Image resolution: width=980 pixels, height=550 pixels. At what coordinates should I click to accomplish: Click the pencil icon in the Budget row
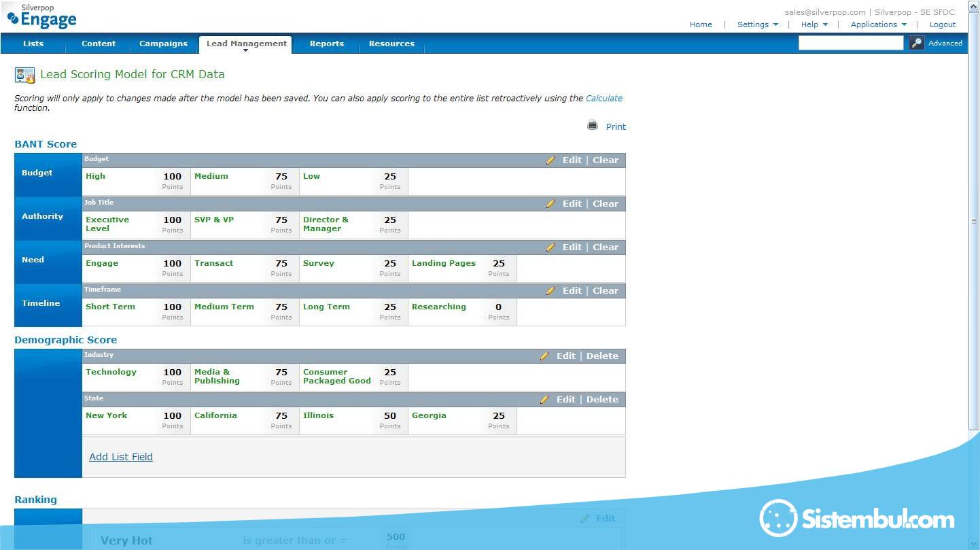coord(550,160)
